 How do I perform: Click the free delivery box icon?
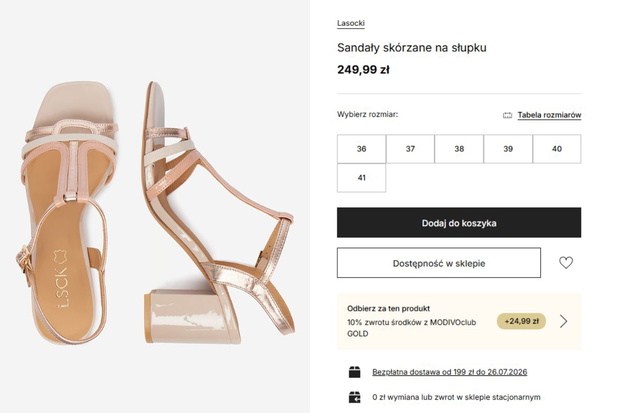(x=355, y=372)
